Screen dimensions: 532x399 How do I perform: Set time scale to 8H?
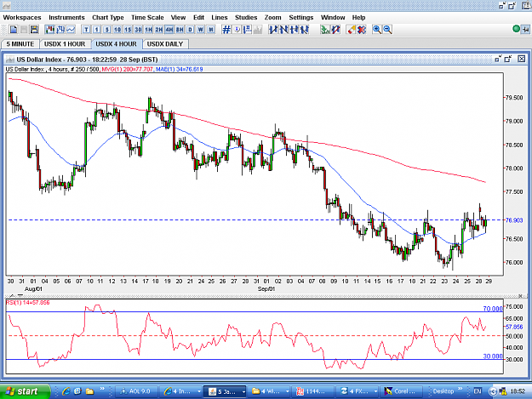point(180,30)
